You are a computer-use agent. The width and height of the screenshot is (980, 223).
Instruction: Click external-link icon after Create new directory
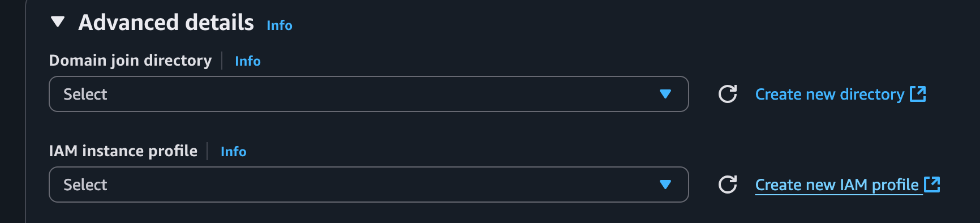point(918,94)
